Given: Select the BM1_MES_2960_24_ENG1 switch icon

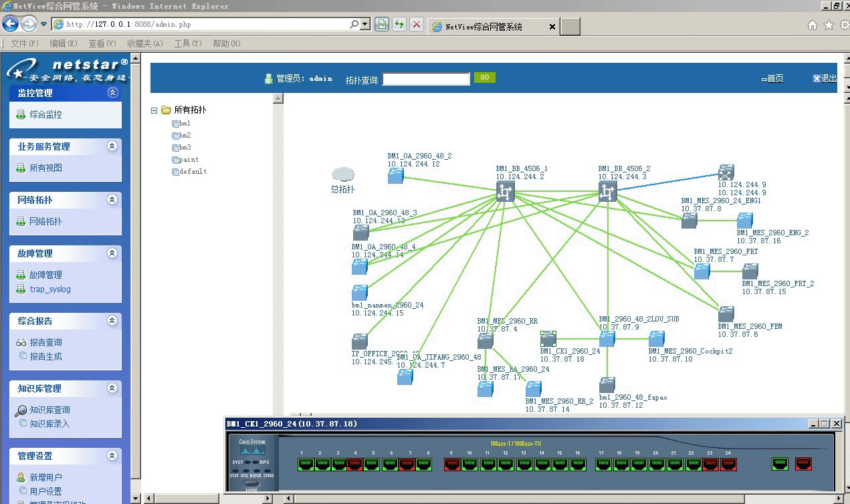Looking at the screenshot, I should point(689,221).
